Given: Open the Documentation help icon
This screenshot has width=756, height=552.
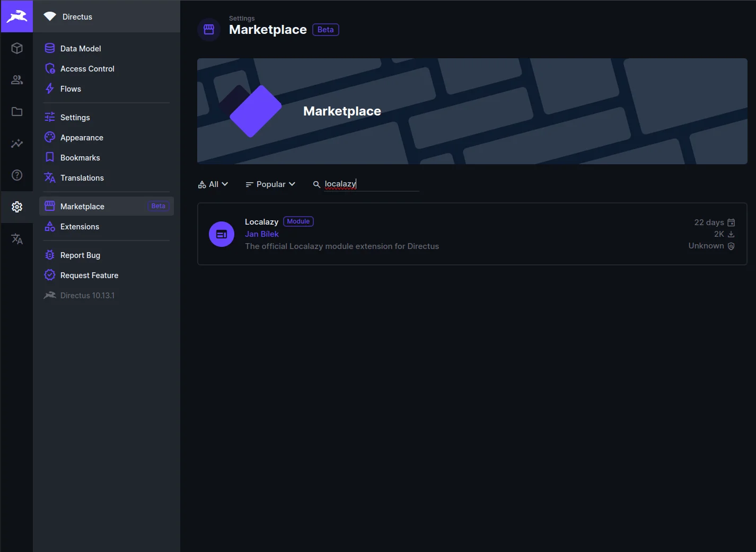Looking at the screenshot, I should point(17,175).
